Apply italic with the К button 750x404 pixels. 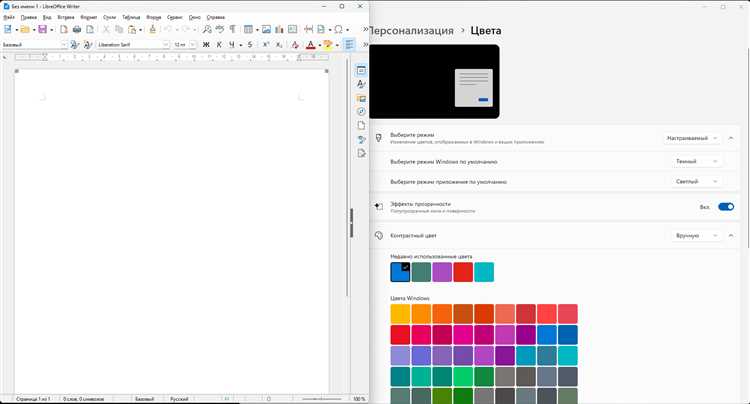pyautogui.click(x=219, y=44)
